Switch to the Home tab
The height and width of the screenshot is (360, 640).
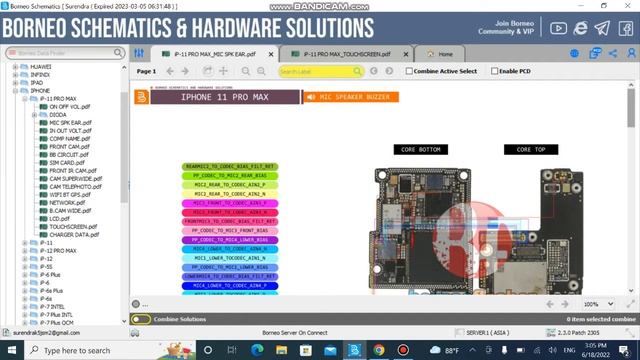440,54
